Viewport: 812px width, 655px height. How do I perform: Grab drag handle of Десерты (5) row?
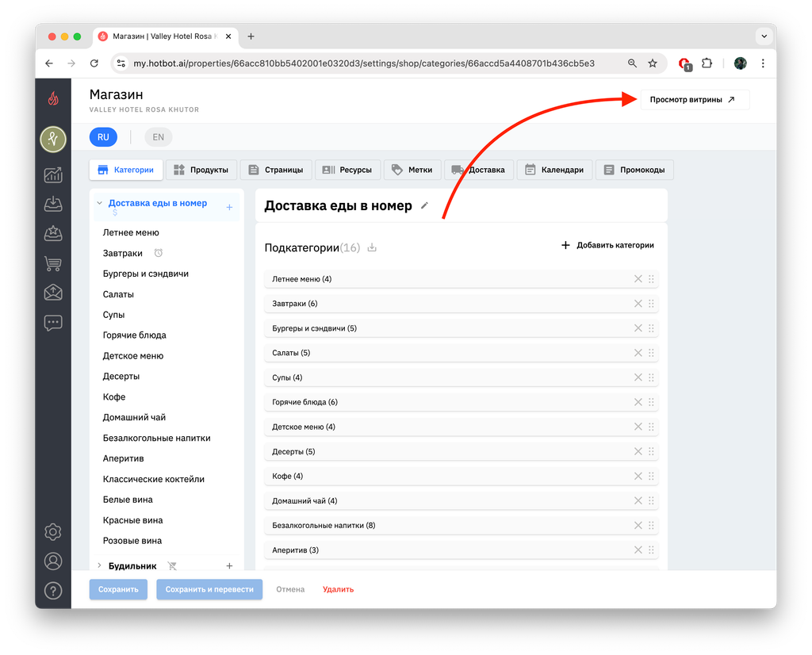pyautogui.click(x=651, y=451)
